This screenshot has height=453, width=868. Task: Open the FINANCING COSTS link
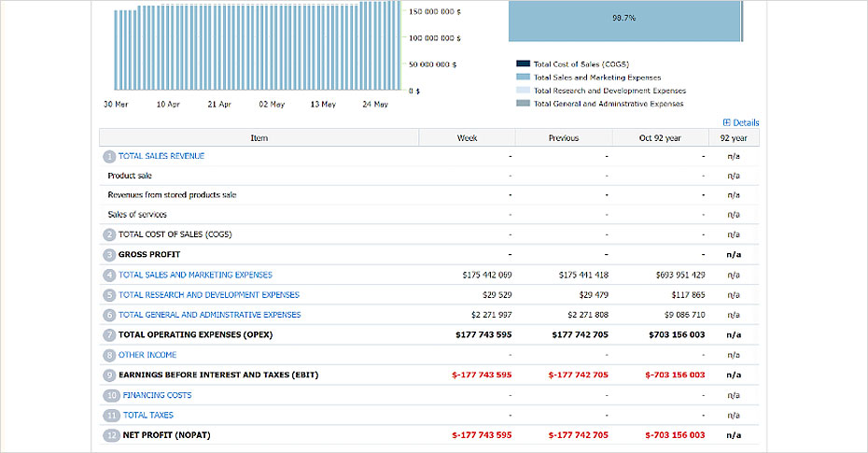click(x=157, y=395)
